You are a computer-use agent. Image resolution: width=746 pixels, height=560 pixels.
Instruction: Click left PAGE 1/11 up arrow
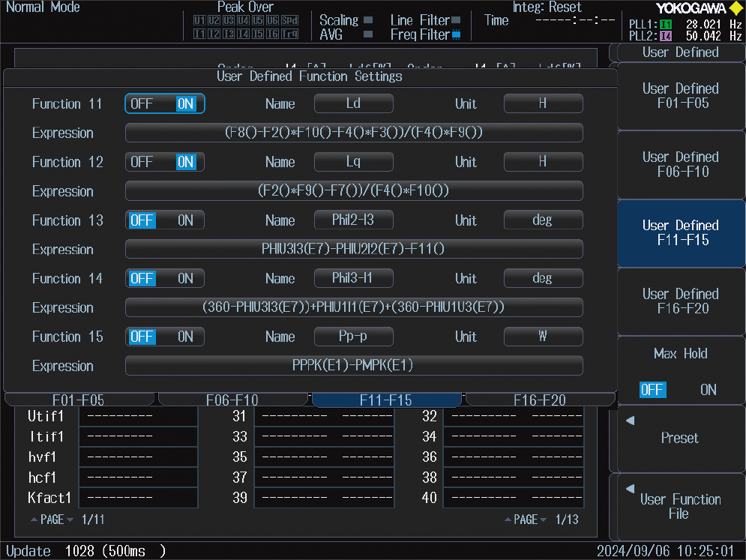[x=34, y=520]
